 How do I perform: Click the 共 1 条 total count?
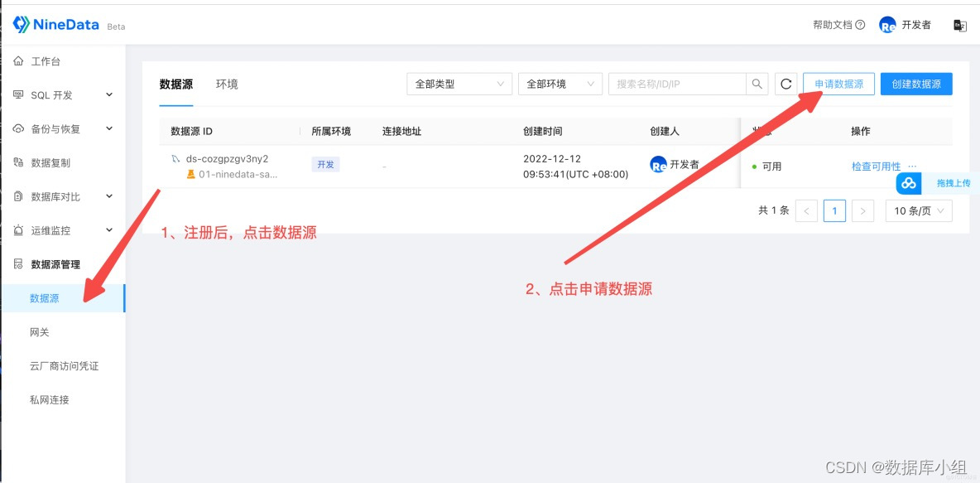coord(774,210)
